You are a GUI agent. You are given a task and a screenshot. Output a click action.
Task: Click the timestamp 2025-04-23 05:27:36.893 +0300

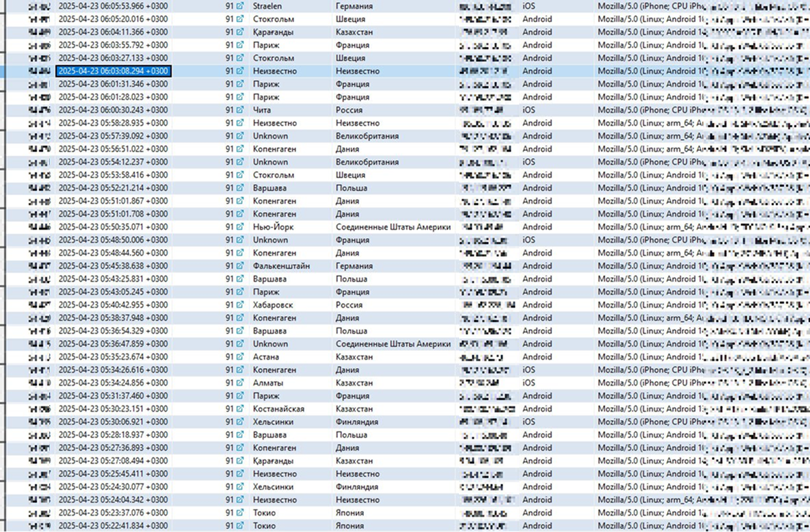(x=113, y=448)
